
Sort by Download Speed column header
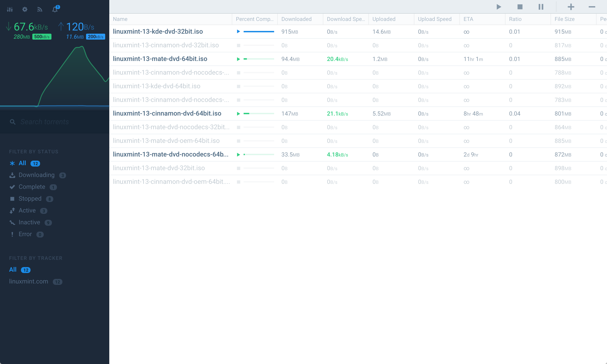coord(346,19)
